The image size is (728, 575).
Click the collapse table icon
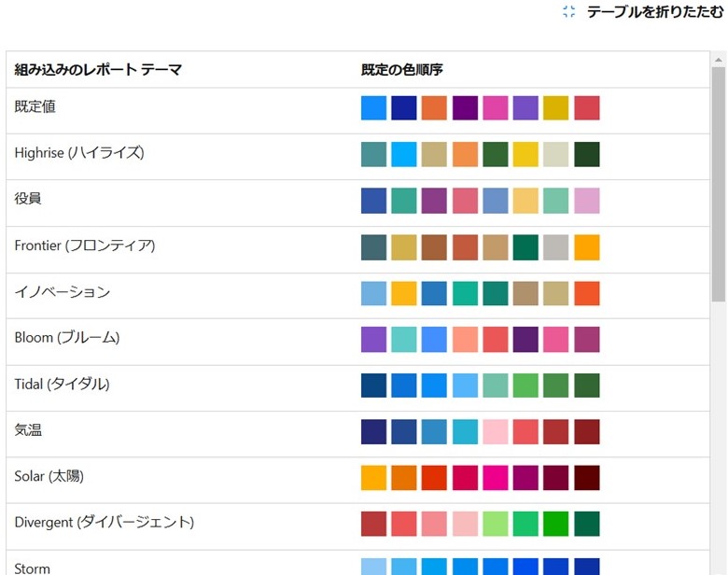click(x=568, y=11)
